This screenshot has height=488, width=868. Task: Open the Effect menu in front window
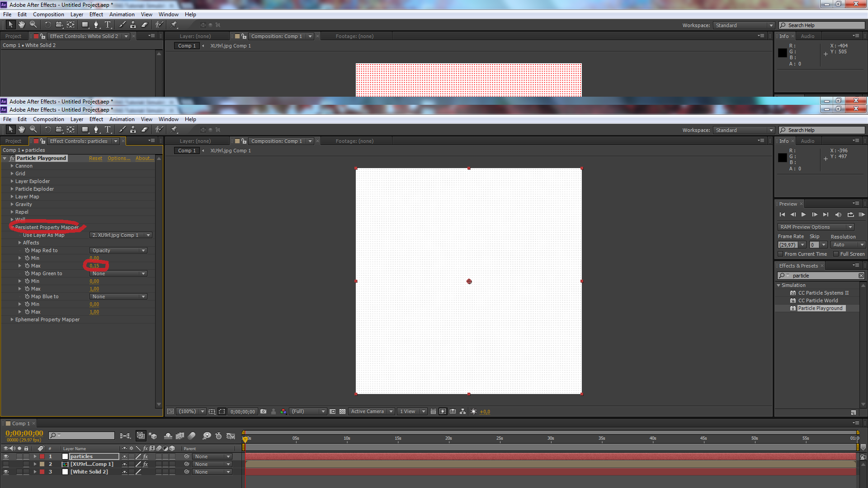[96, 119]
